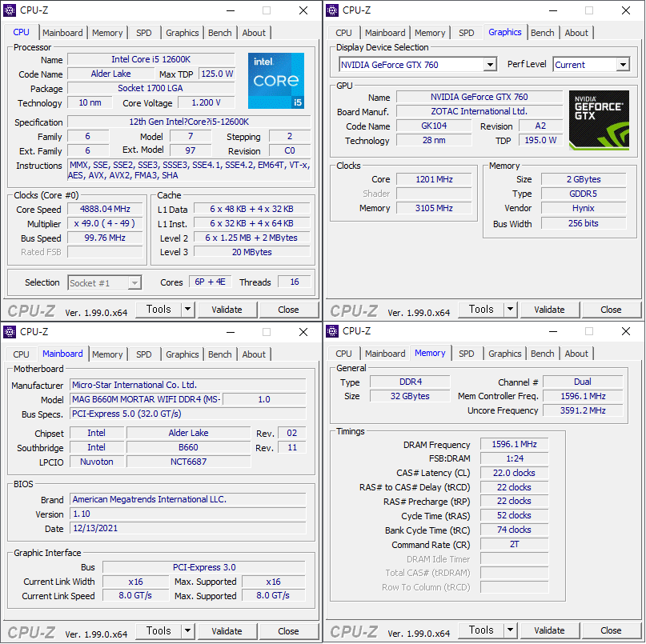The width and height of the screenshot is (646, 644).
Task: Click Validate in the Graphics window
Action: [x=550, y=310]
